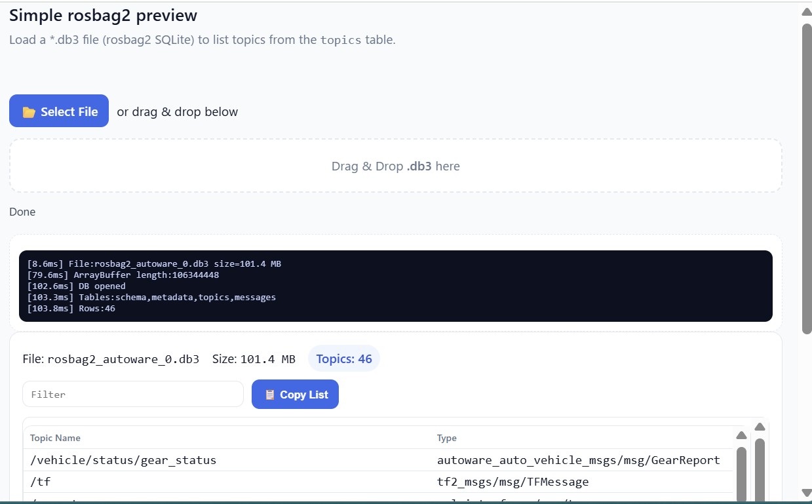Click the folder icon on Select File
Screen dimensions: 812x504
click(x=29, y=112)
